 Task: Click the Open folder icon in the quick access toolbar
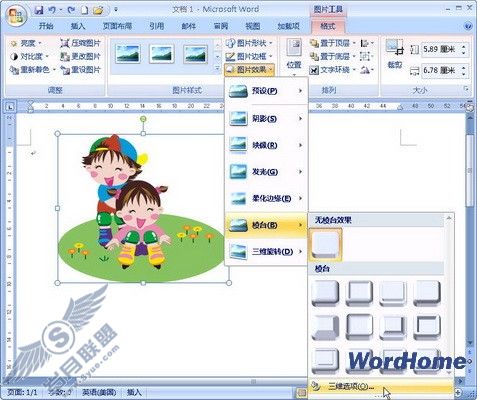coord(98,10)
